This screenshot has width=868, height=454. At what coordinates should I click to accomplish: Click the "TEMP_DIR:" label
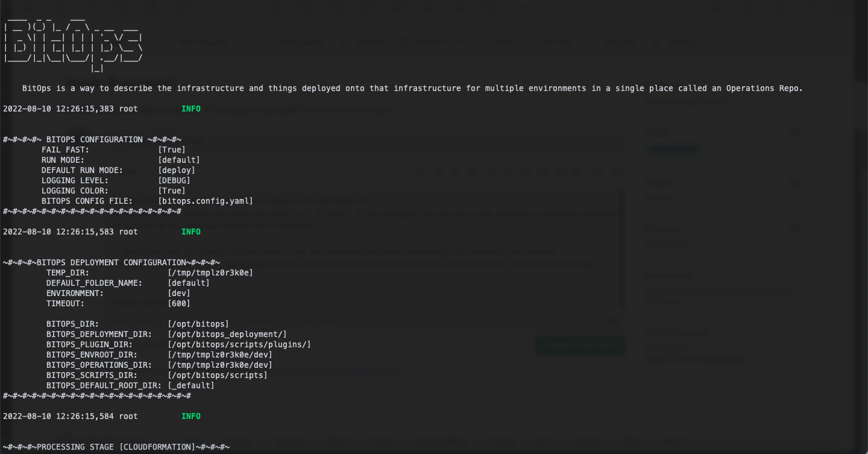(68, 273)
